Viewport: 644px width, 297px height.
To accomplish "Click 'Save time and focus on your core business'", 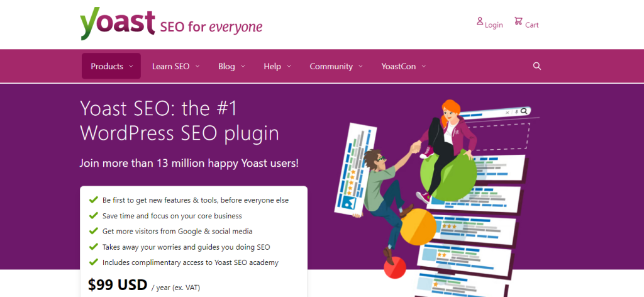I will click(172, 216).
